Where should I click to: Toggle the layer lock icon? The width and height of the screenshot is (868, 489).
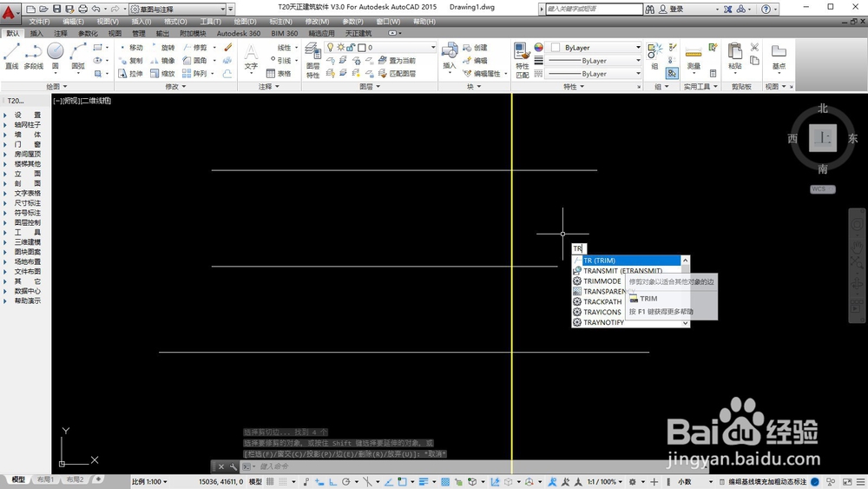coord(351,48)
